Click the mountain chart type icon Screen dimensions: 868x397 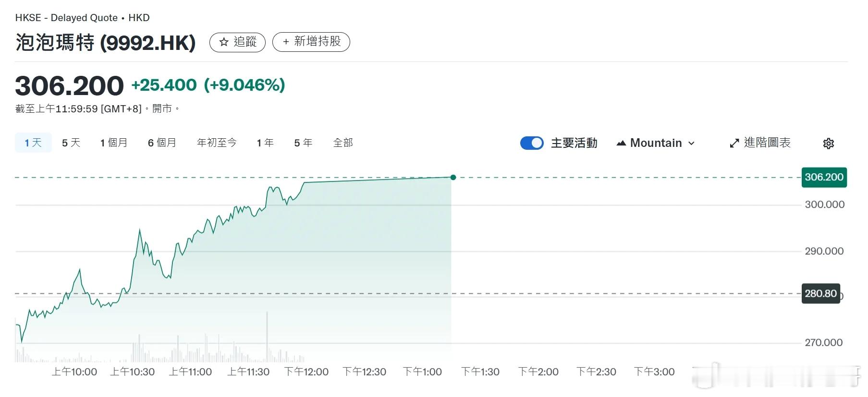click(621, 143)
